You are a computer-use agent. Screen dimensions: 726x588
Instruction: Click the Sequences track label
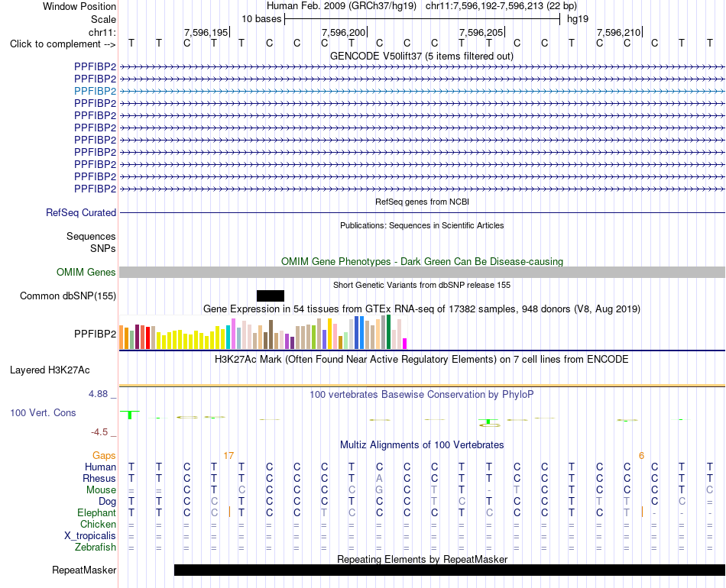[x=91, y=237]
